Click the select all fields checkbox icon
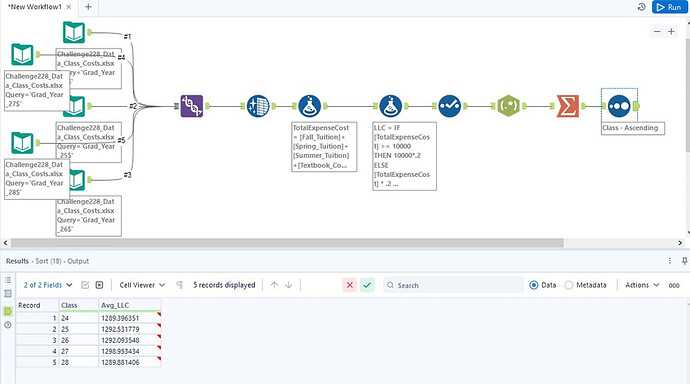This screenshot has height=384, width=690. click(85, 285)
